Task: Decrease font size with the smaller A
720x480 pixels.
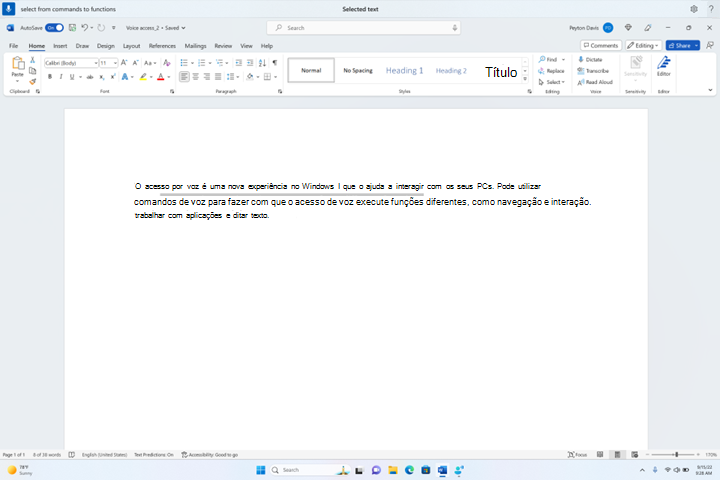Action: (135, 63)
